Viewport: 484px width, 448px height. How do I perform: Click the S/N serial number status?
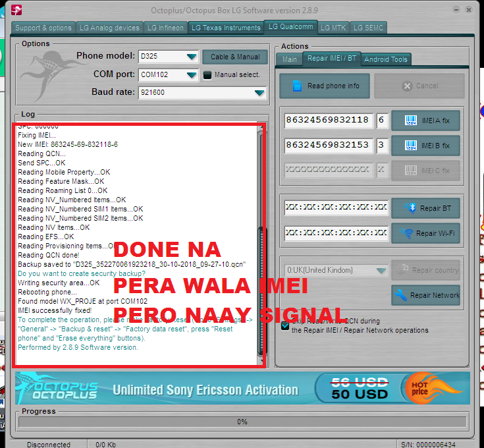429,445
